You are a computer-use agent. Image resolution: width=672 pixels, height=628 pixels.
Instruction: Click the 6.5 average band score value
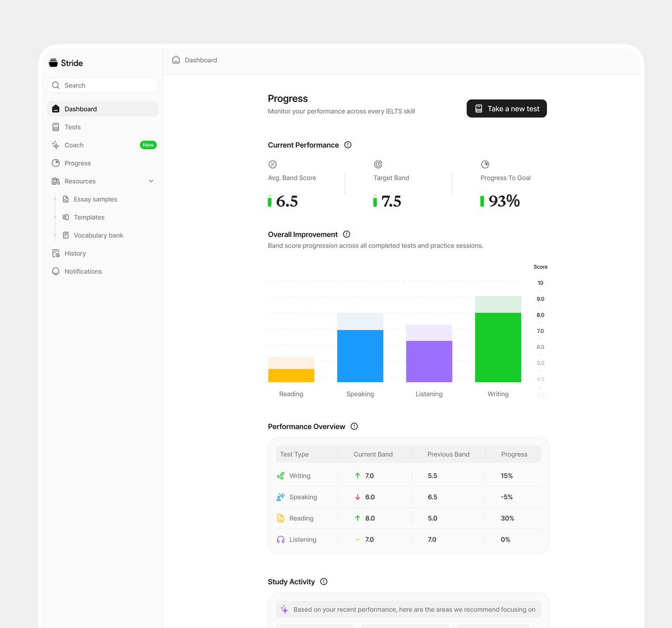tap(287, 201)
